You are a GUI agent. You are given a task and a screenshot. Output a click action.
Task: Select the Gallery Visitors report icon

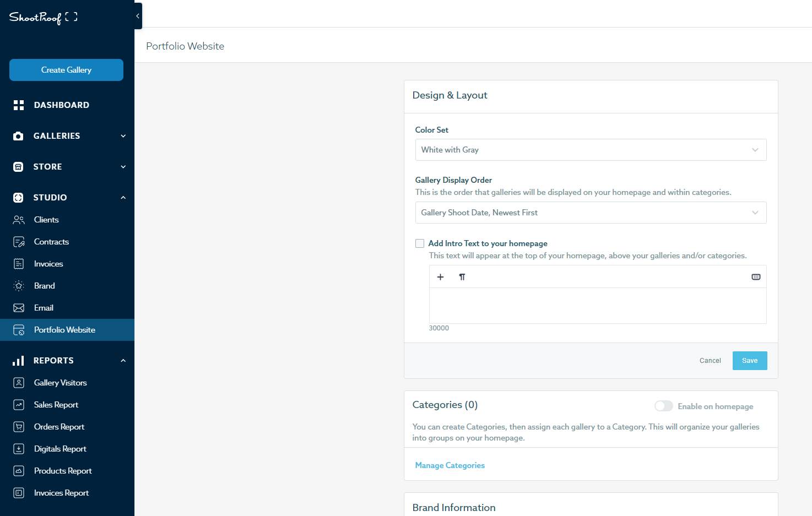click(x=19, y=382)
